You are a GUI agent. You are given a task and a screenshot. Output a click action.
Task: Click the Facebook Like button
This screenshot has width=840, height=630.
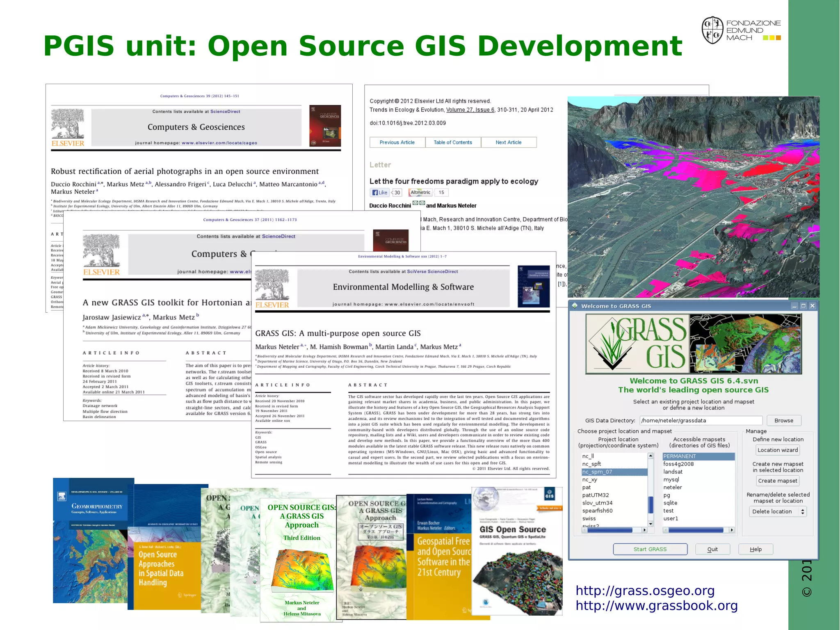[x=379, y=192]
